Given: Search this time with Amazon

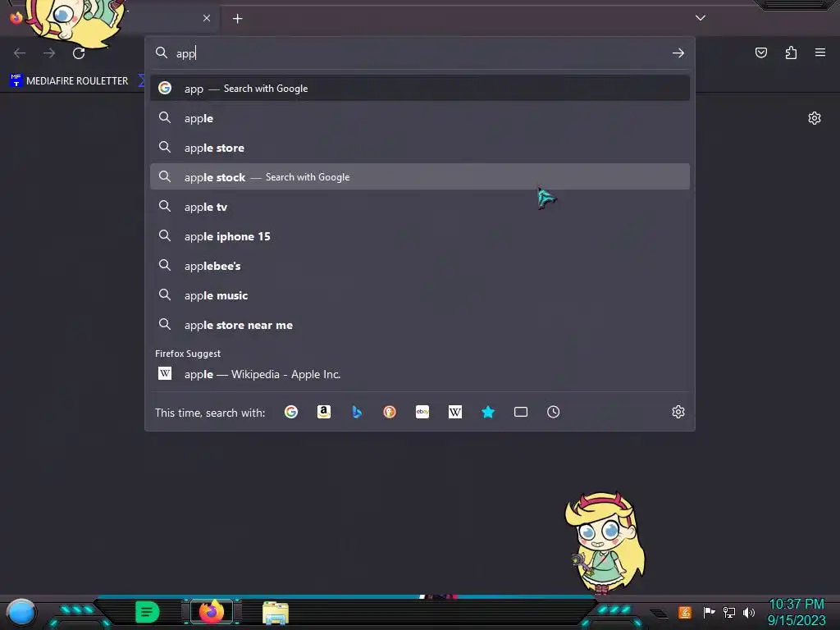Looking at the screenshot, I should tap(323, 412).
